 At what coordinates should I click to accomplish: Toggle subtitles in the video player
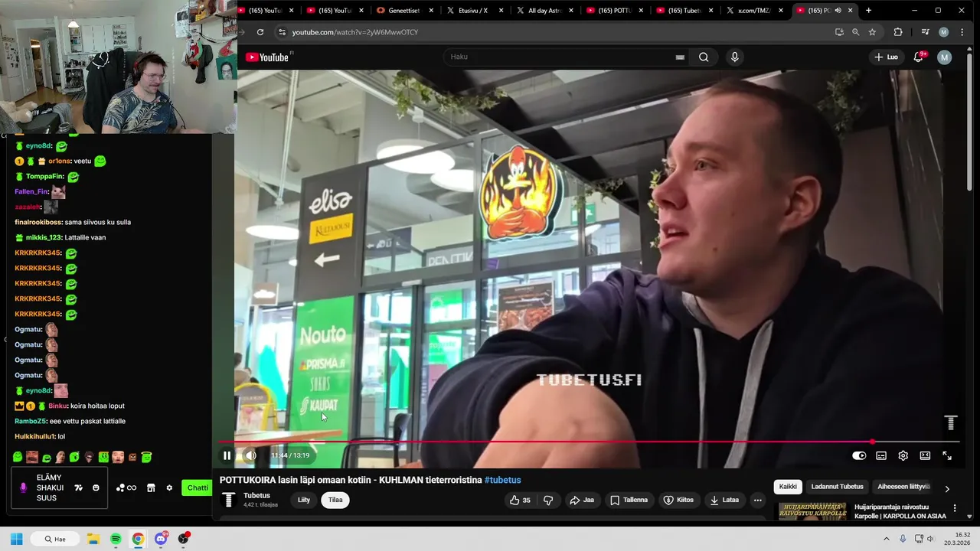click(x=881, y=455)
